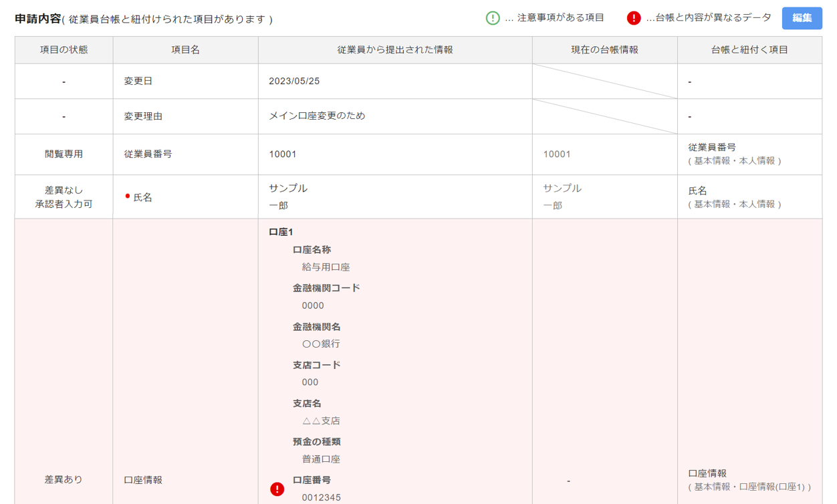Click the 支店コード label
The image size is (837, 504).
(317, 365)
